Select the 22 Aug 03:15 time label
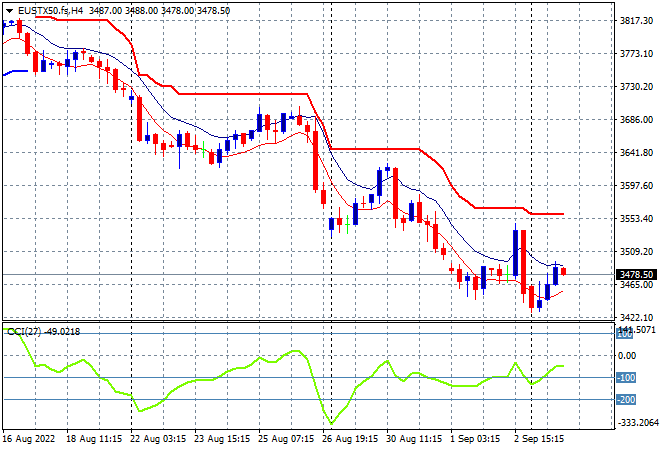 coord(158,439)
